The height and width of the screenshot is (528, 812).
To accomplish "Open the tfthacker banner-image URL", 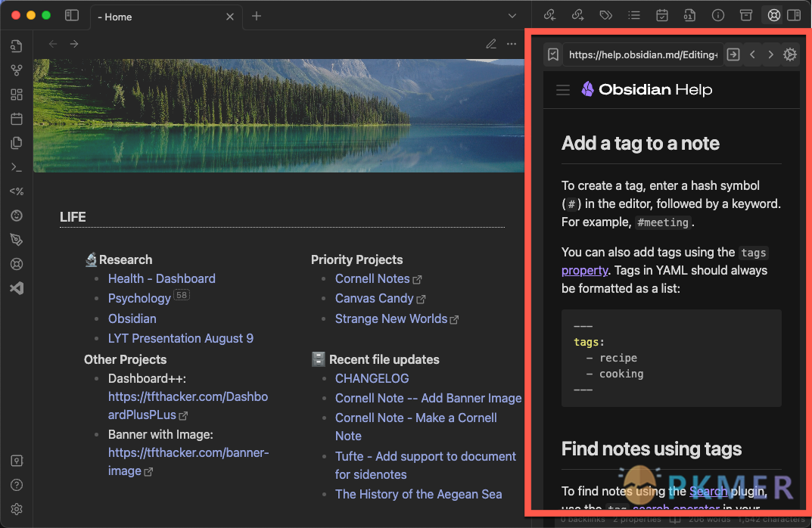I will click(x=188, y=461).
